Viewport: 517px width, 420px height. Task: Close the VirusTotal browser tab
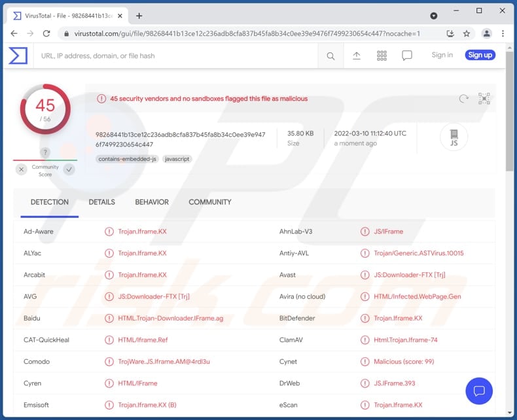tap(120, 16)
